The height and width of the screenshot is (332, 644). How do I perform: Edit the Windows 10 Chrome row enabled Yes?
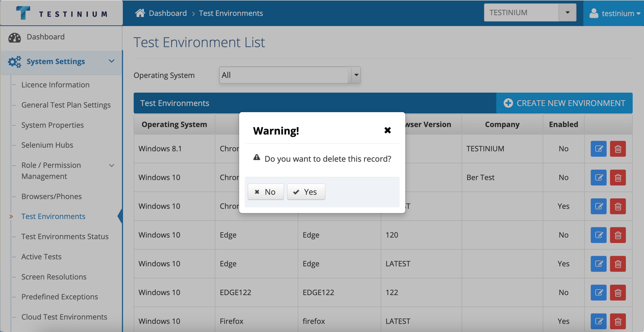pos(599,206)
